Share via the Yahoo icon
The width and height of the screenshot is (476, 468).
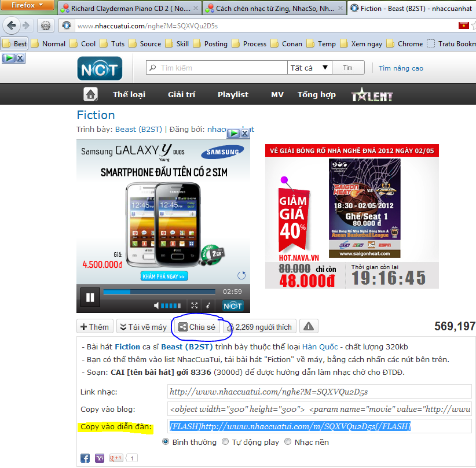(x=100, y=458)
